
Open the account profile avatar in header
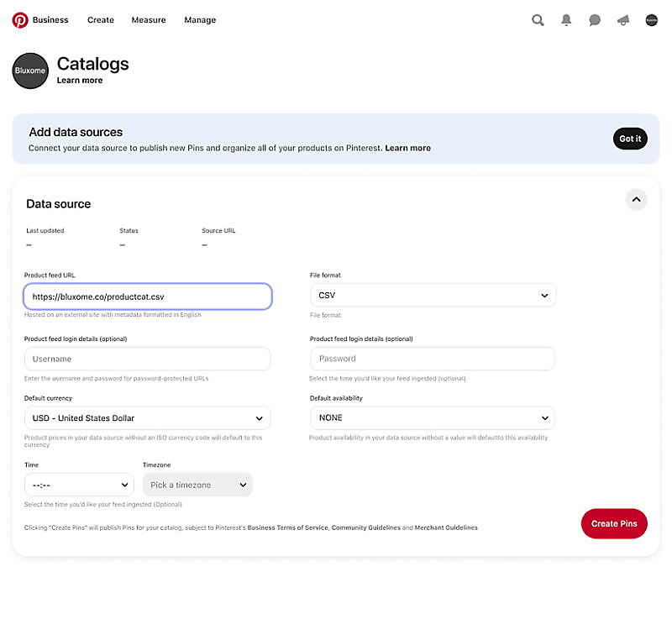coord(651,20)
